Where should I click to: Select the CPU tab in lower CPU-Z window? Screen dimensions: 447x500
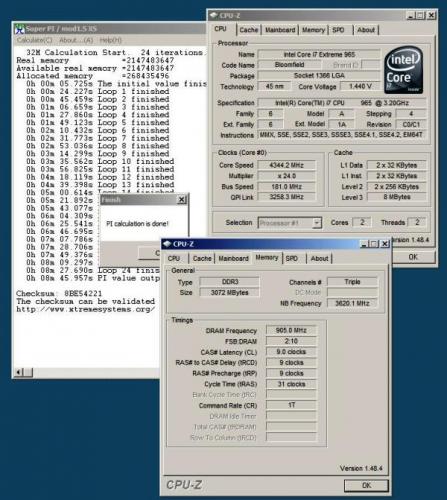coord(174,258)
